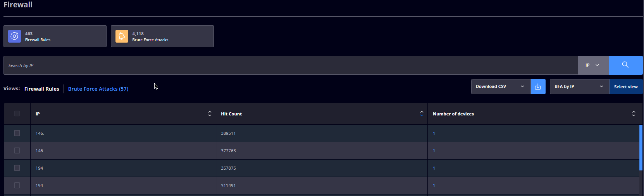Sort by Hit Count column arrows
The height and width of the screenshot is (196, 644).
click(422, 113)
